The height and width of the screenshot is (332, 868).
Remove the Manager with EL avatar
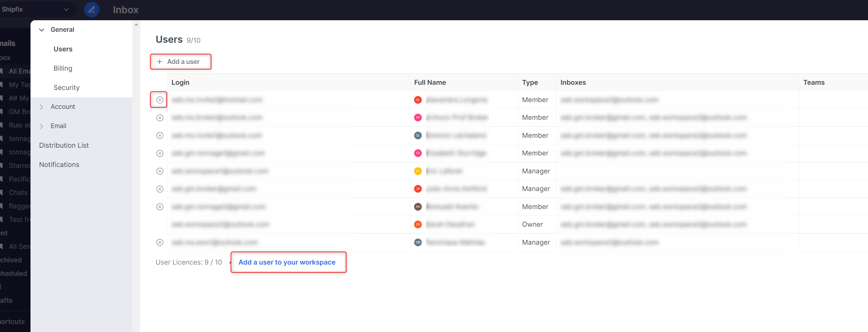[160, 171]
